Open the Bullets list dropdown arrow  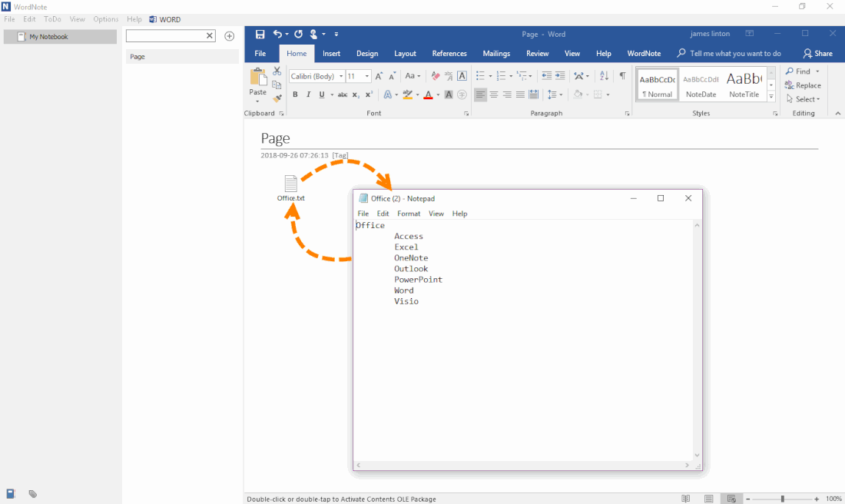490,77
